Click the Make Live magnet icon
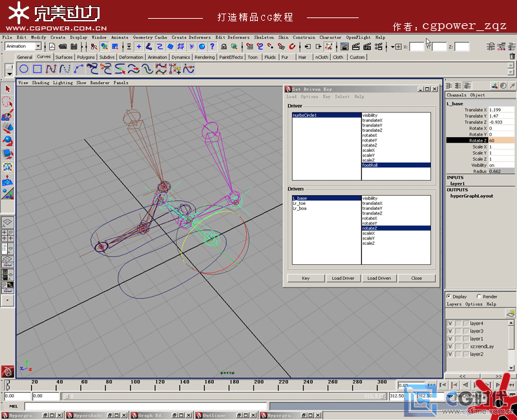The height and width of the screenshot is (420, 517). point(292,47)
